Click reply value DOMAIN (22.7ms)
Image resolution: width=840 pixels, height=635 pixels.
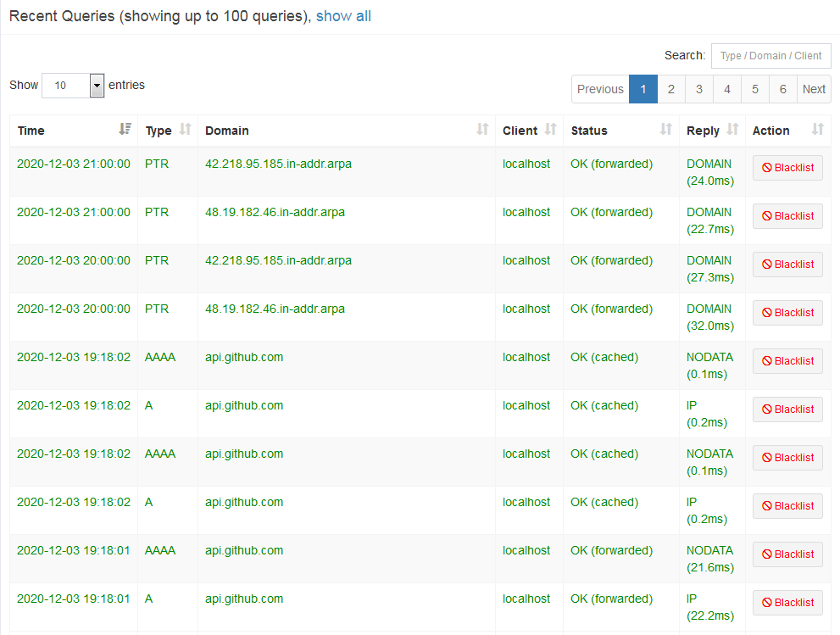[x=710, y=220]
